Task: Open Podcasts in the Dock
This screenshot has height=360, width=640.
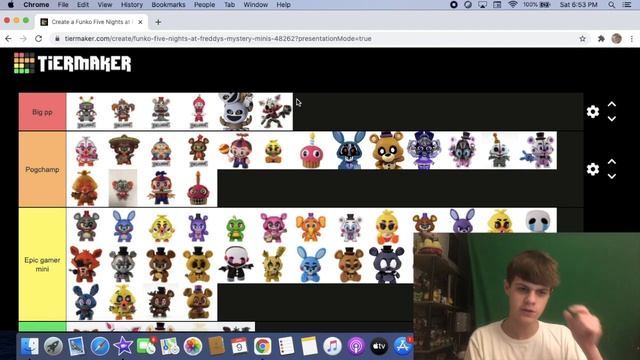Action: tap(356, 346)
